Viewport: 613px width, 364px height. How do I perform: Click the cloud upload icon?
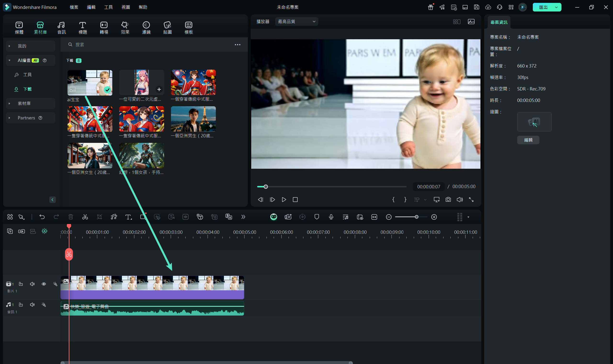coord(488,7)
